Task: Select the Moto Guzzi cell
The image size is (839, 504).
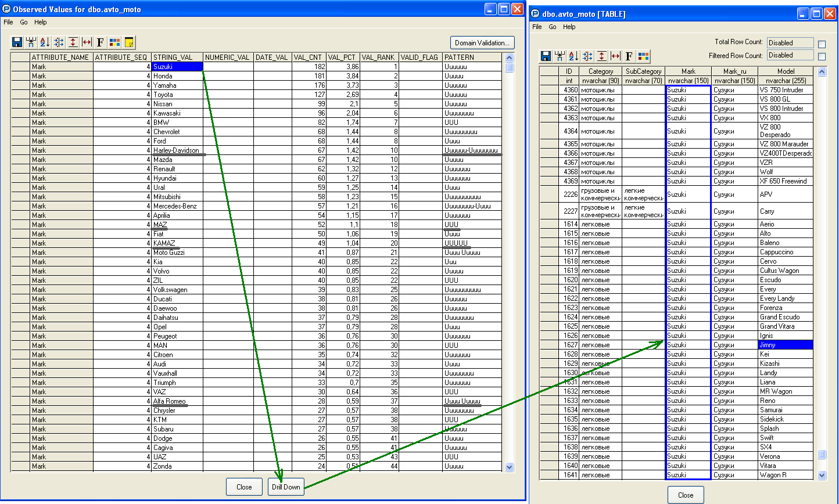Action: coord(177,253)
